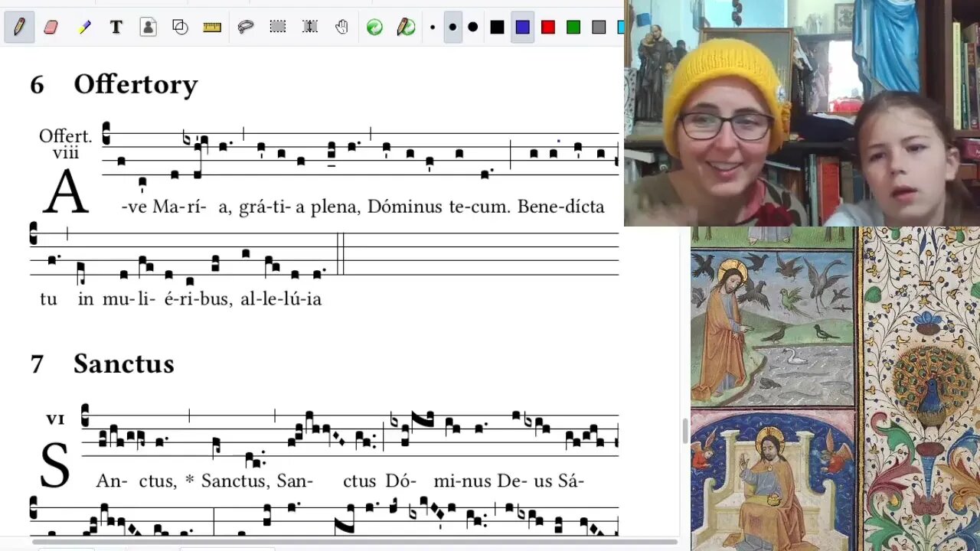This screenshot has width=980, height=551.
Task: Select the Text tool
Action: 116,27
